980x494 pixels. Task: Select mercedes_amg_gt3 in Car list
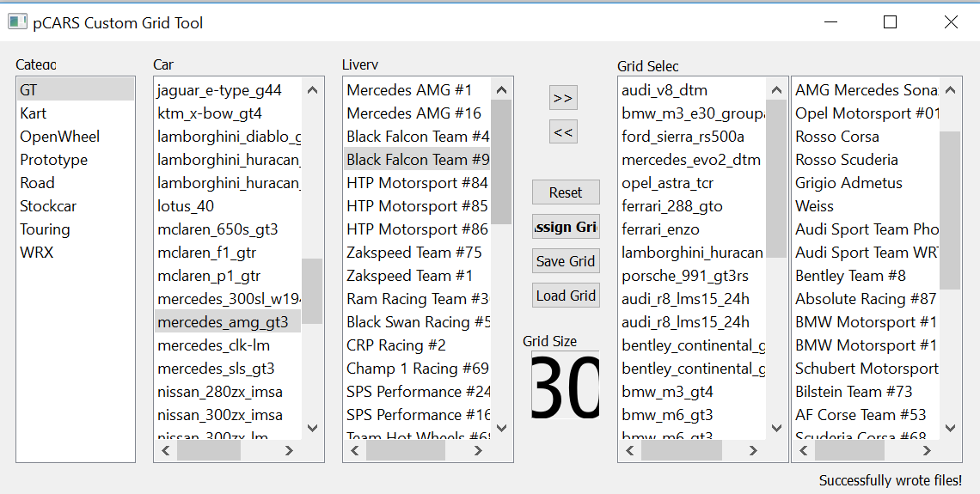coord(228,322)
